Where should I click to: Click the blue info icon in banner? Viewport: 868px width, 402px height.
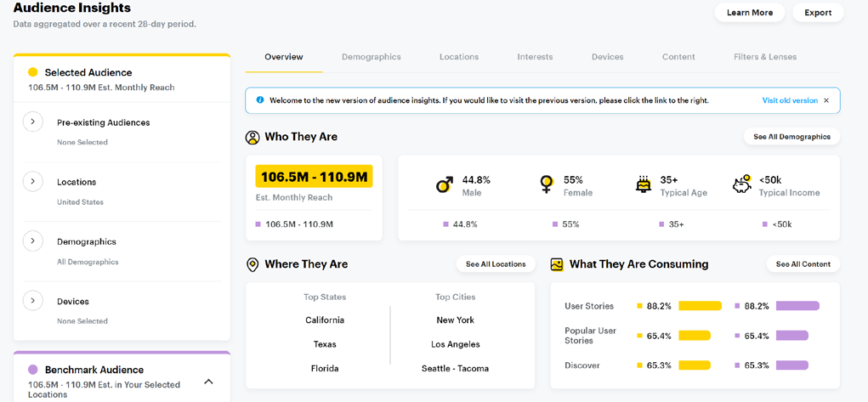260,100
